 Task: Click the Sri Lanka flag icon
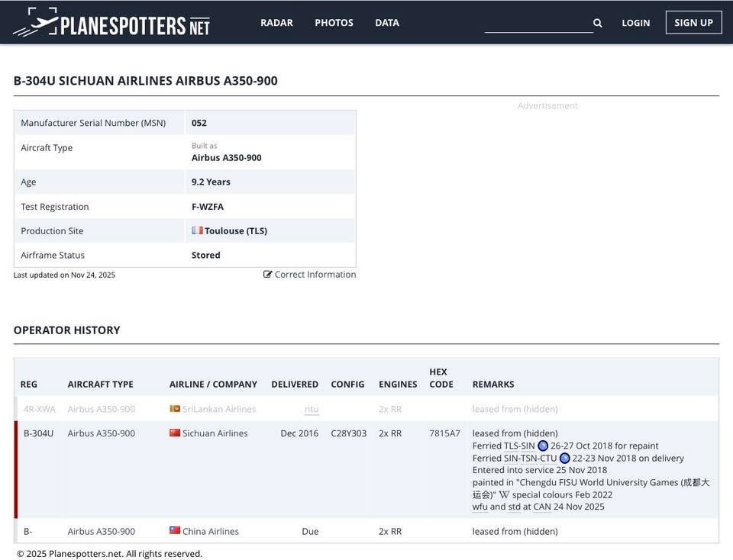tap(175, 409)
